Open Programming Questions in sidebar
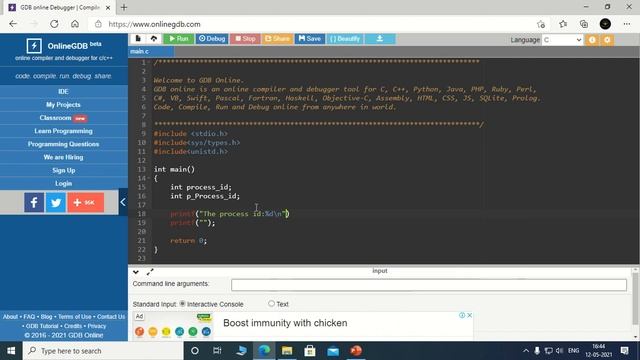The image size is (640, 360). tap(63, 144)
